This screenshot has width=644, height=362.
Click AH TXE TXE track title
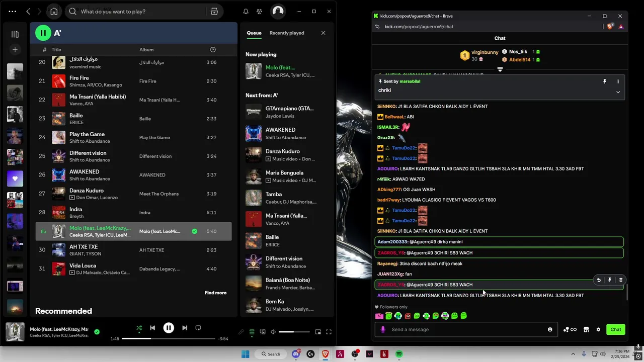84,247
